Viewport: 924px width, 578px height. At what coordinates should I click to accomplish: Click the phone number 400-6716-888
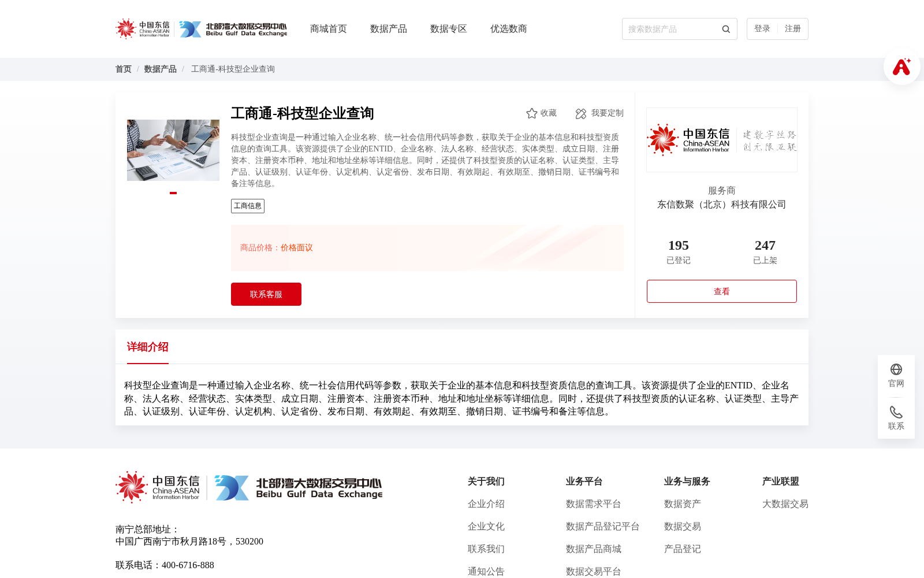188,565
